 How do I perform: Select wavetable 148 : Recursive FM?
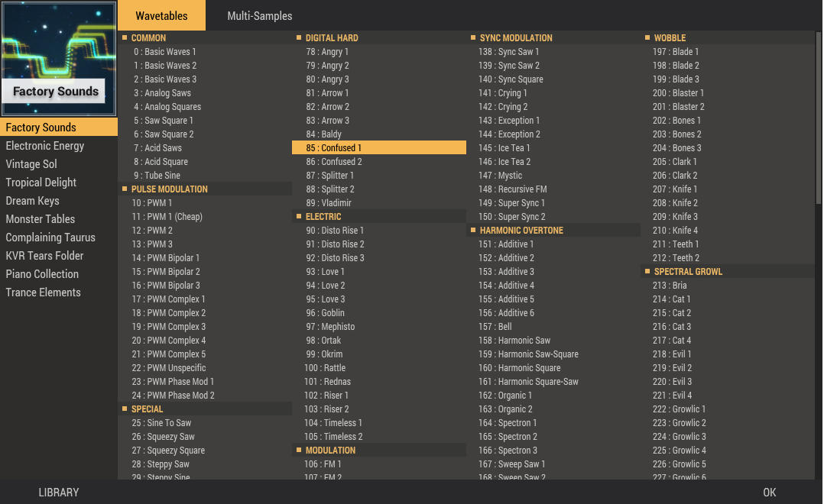[x=512, y=189]
